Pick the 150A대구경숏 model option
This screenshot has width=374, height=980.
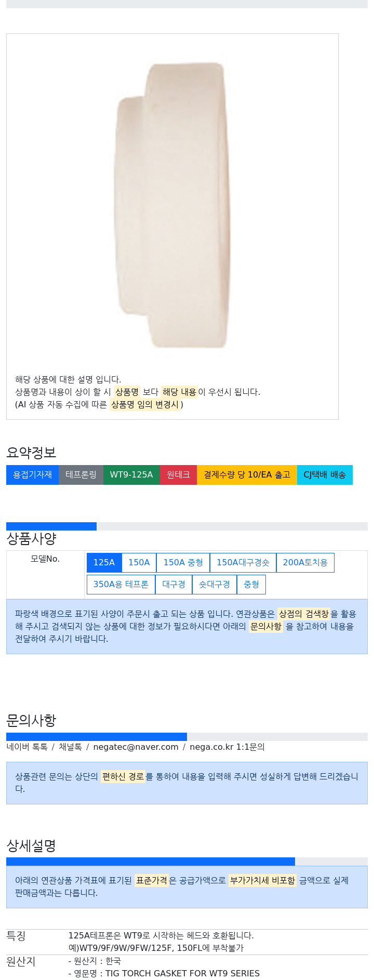click(x=243, y=562)
